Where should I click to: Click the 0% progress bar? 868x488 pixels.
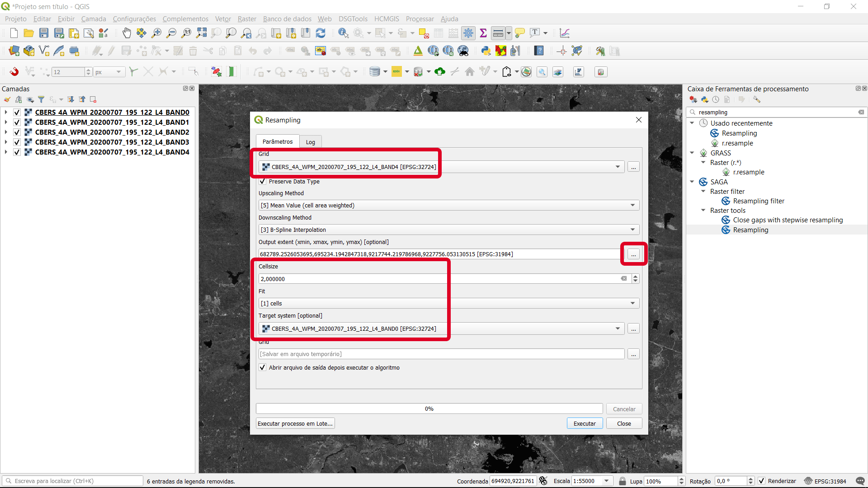tap(429, 408)
